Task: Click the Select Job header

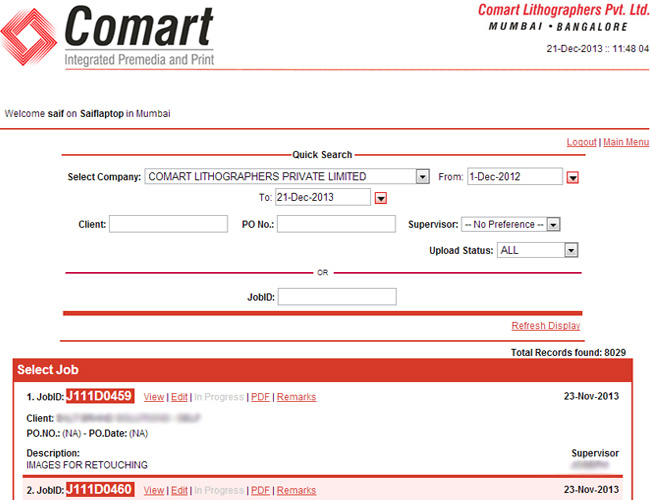Action: pos(48,369)
